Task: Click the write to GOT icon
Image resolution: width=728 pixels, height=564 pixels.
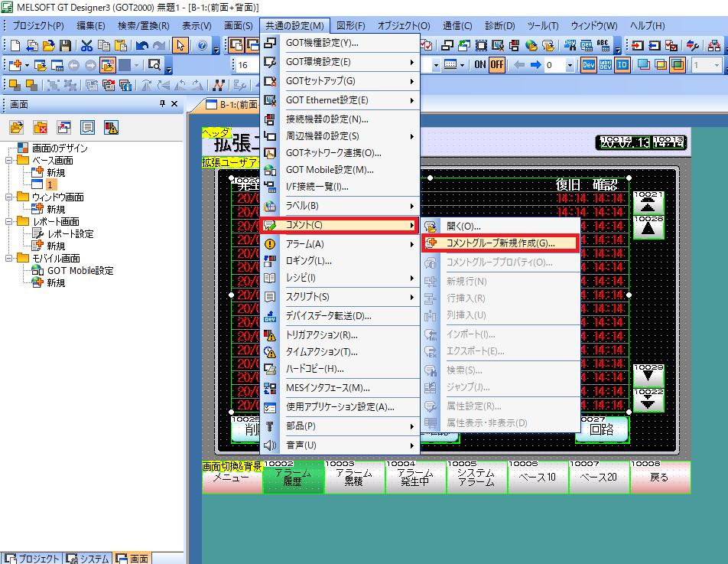Action: [x=637, y=45]
